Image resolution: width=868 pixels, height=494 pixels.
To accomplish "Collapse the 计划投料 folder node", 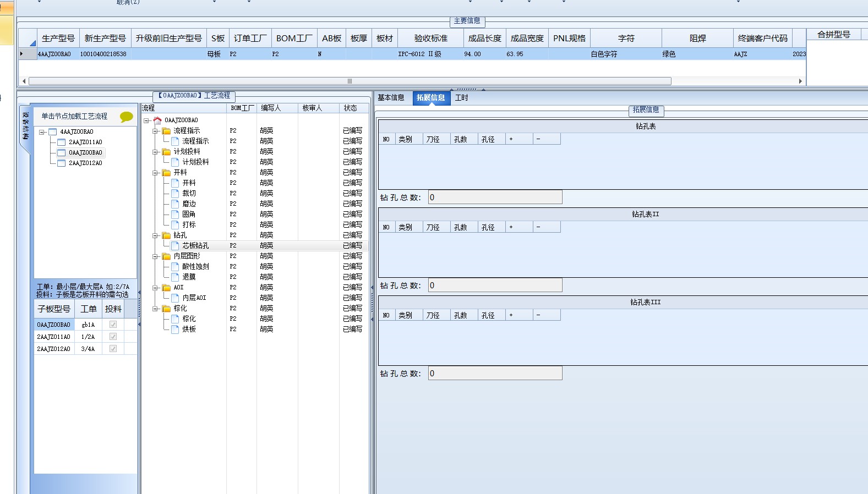I will [155, 152].
